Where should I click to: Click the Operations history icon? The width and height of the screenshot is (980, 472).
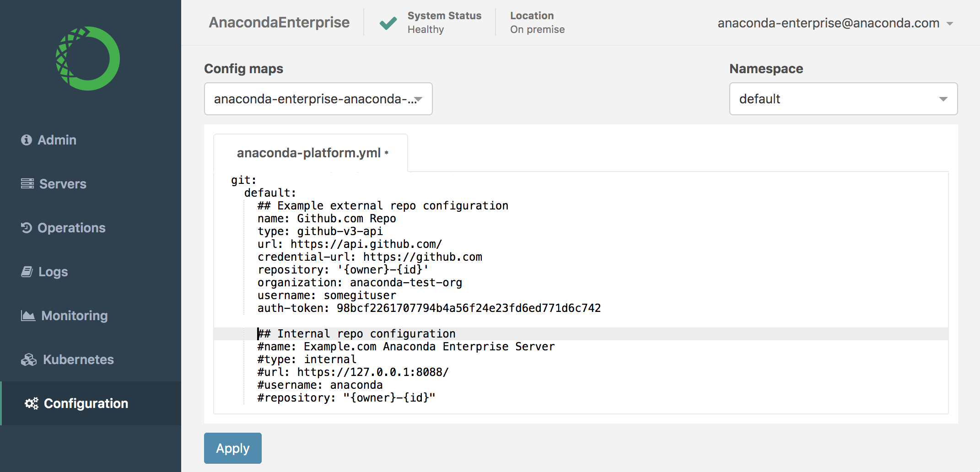point(27,228)
